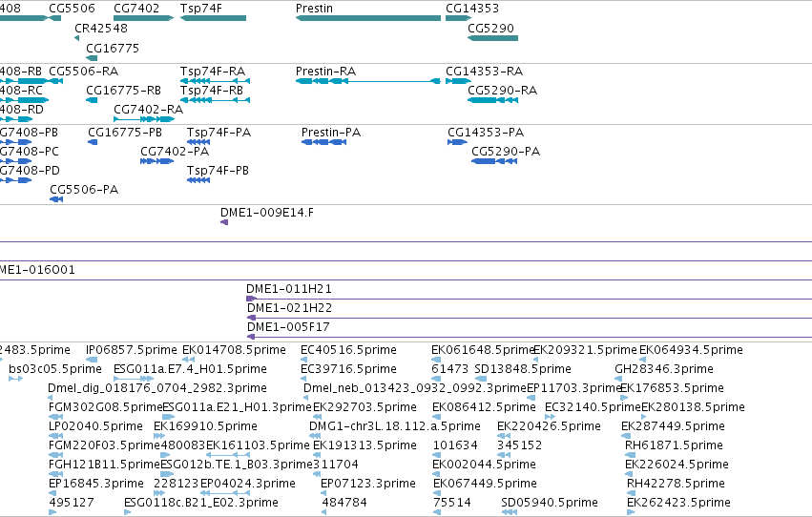Click protein CG14353-PA label
The height and width of the screenshot is (517, 812).
tap(486, 132)
